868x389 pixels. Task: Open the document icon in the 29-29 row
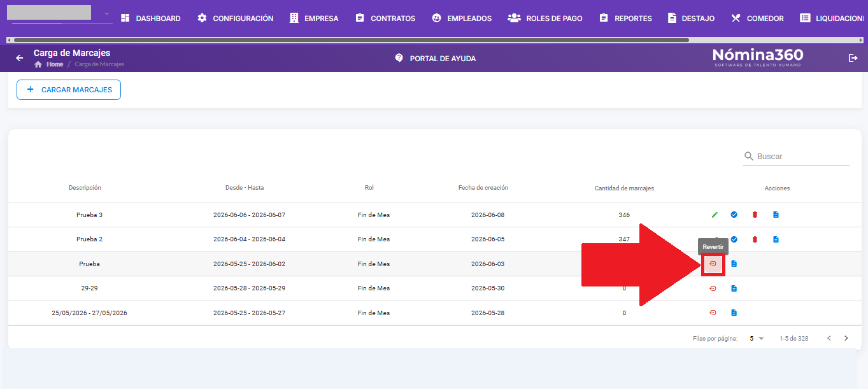734,288
